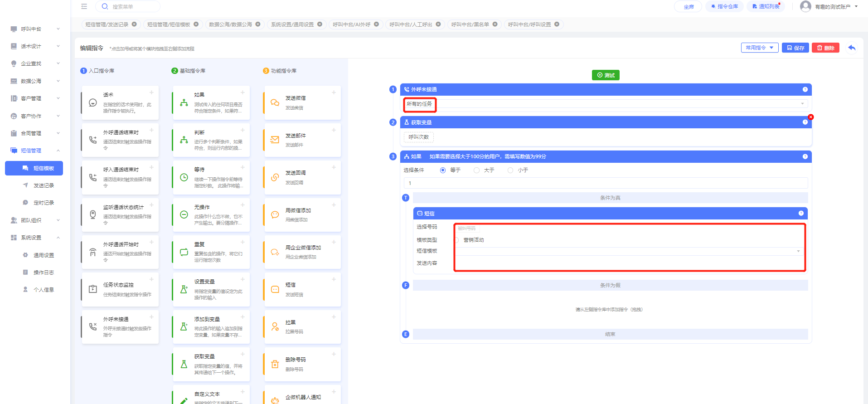
Task: Click the user avatar icon at top right
Action: point(805,6)
